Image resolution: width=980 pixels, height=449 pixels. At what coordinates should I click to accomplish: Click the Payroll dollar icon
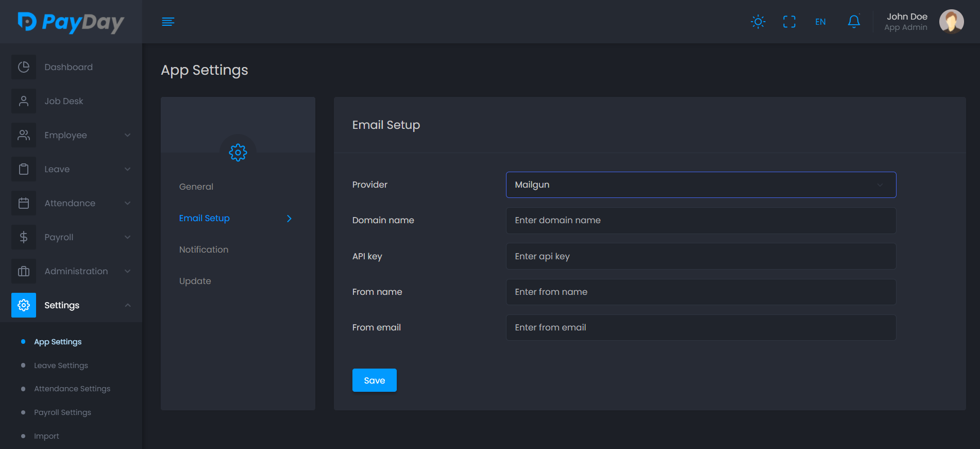pyautogui.click(x=24, y=237)
